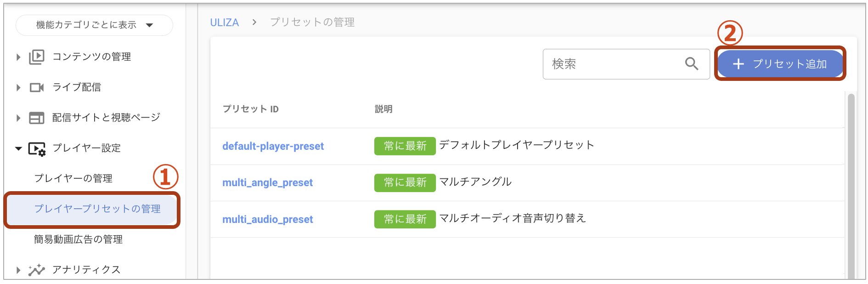Image resolution: width=868 pixels, height=284 pixels.
Task: Click the コンテンツの管理 video library icon
Action: coord(37,57)
